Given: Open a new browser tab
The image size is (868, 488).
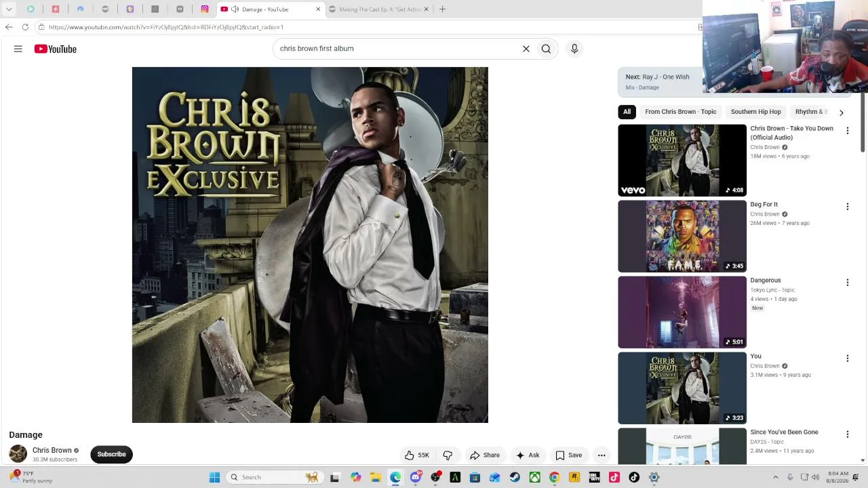Looking at the screenshot, I should (442, 9).
